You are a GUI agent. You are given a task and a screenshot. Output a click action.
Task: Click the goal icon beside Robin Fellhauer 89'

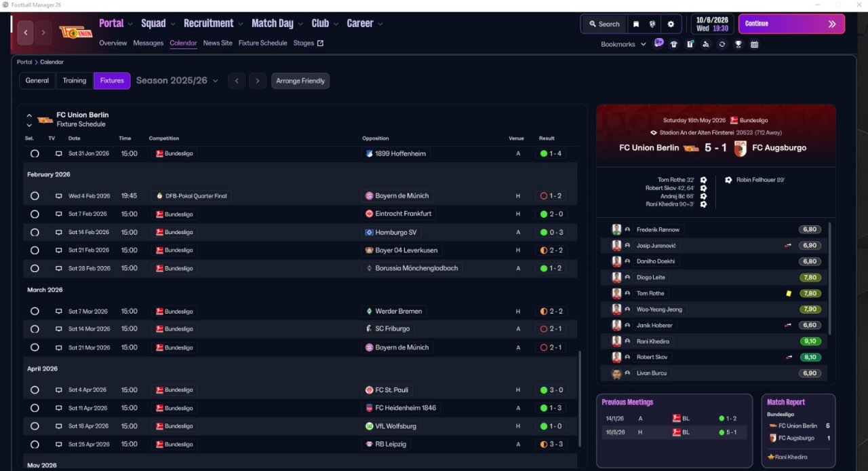click(728, 180)
